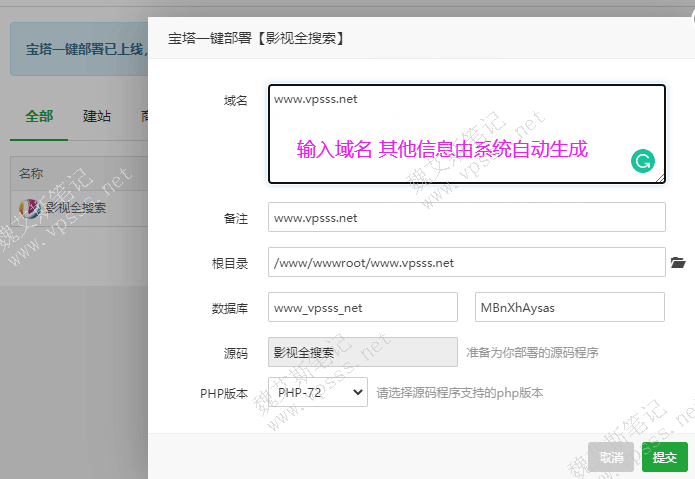695x479 pixels.
Task: Open folder browser for root directory
Action: (678, 262)
